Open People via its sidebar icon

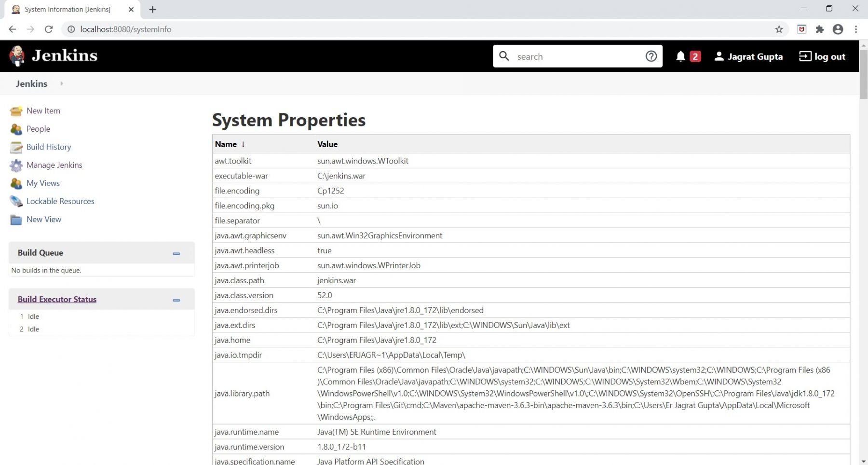16,129
